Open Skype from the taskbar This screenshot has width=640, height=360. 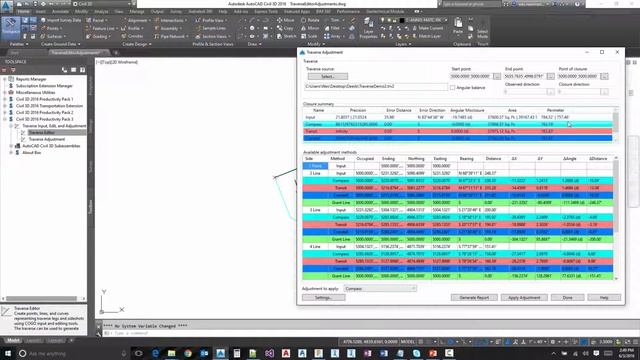416,353
